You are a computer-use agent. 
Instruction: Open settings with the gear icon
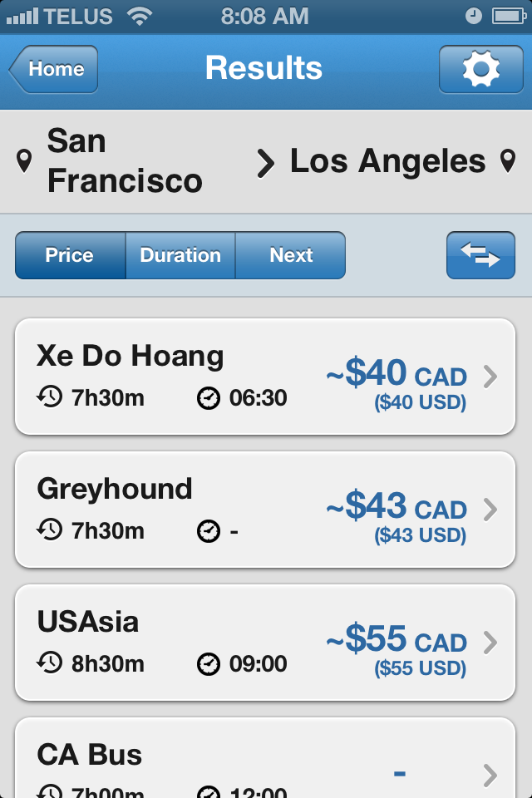tap(480, 69)
